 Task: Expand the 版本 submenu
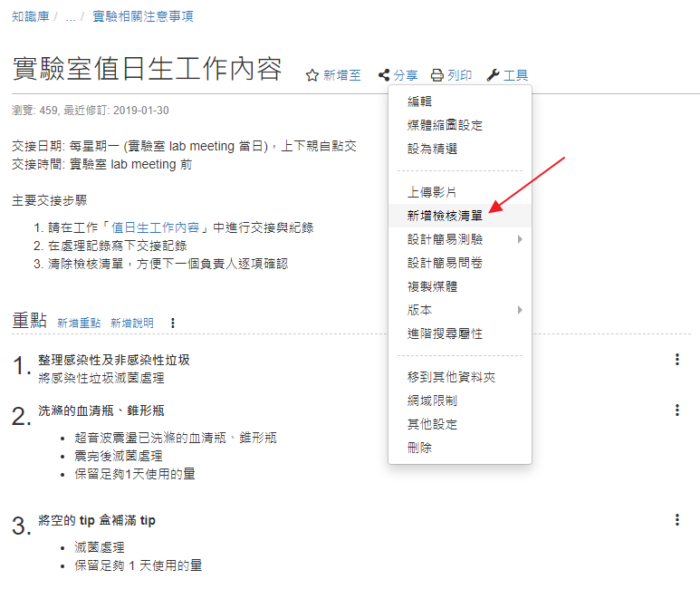tap(520, 310)
